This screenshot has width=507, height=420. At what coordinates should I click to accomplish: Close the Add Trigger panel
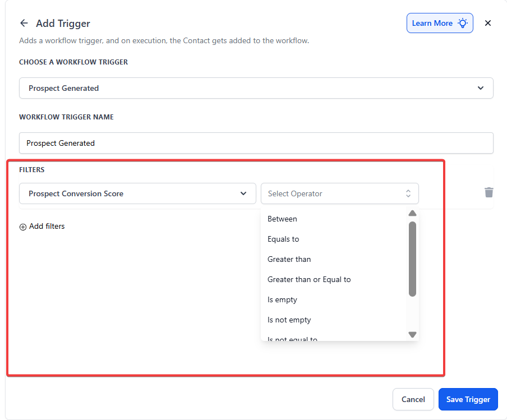[x=487, y=23]
